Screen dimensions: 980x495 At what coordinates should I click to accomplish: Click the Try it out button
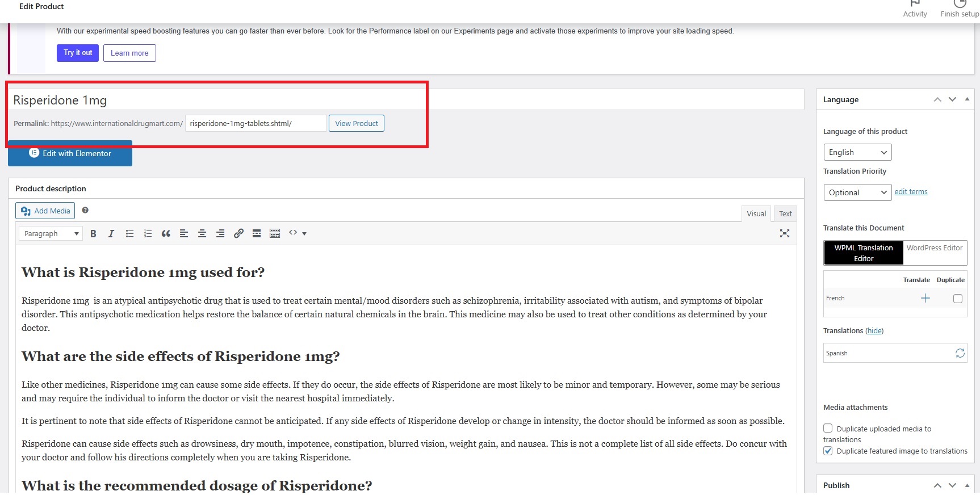[78, 53]
